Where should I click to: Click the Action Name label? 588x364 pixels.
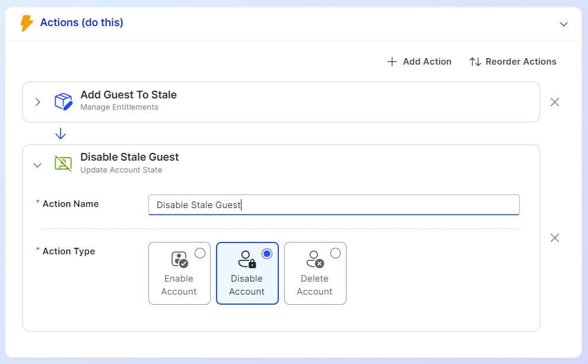click(71, 204)
